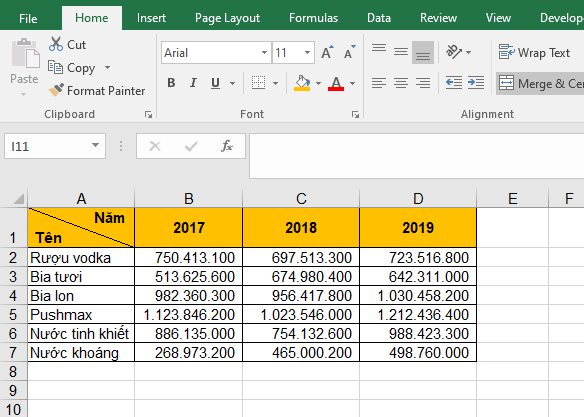Select cell with 674.980.400

(x=301, y=277)
